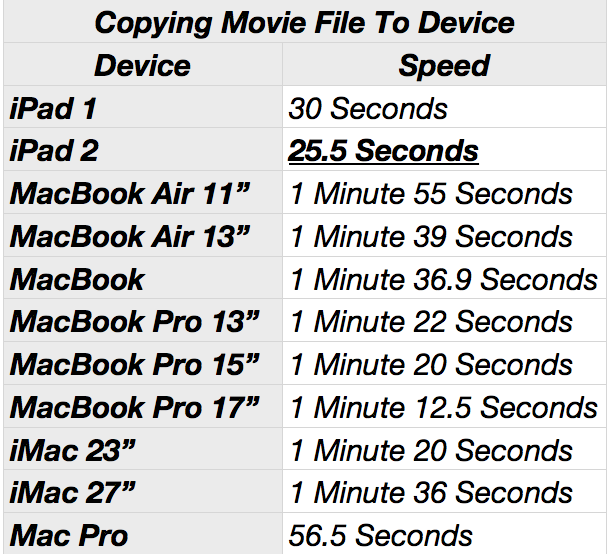Click the "Copying Movie File To Device" title
Viewport: 608px width, 554px height.
[303, 21]
